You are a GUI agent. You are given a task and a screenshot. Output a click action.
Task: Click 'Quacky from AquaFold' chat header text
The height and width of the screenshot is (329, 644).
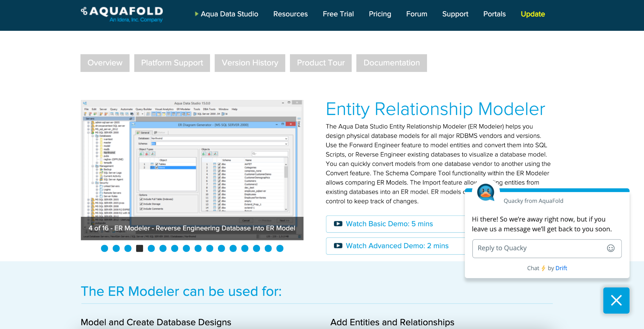click(533, 201)
